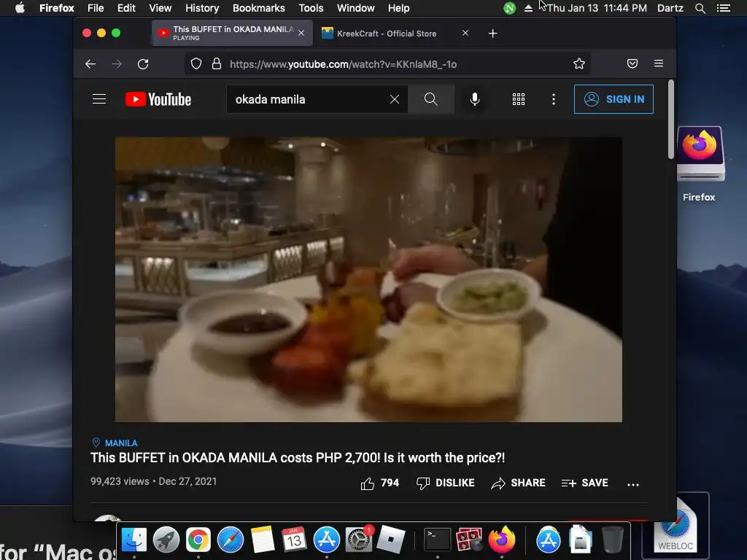This screenshot has height=560, width=747.
Task: Go forward in Firefox history
Action: pos(117,64)
